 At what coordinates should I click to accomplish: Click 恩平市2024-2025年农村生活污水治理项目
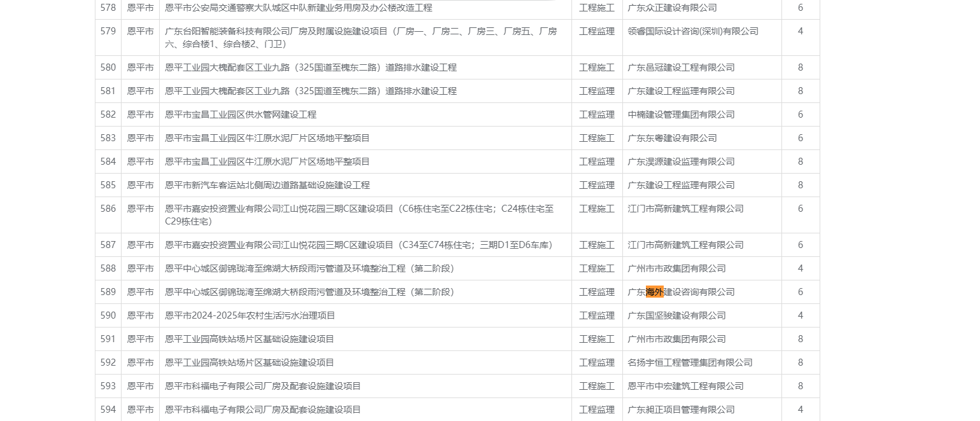point(250,315)
